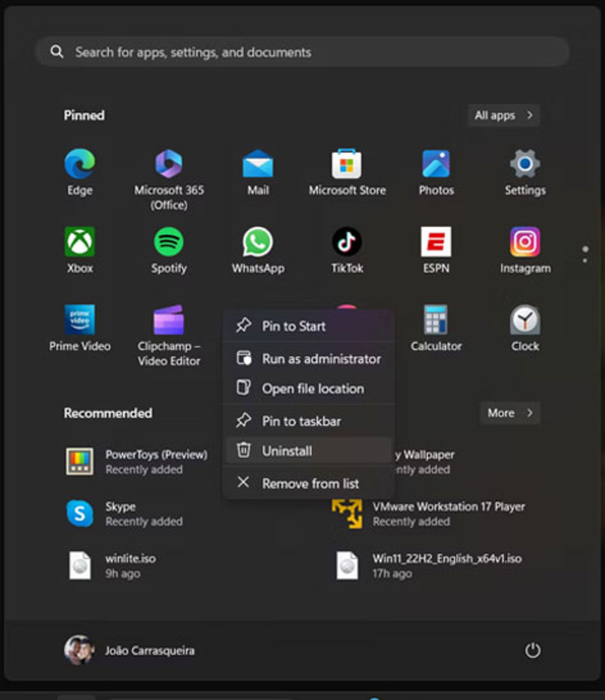Click the search box for apps and settings
The width and height of the screenshot is (605, 700).
302,52
